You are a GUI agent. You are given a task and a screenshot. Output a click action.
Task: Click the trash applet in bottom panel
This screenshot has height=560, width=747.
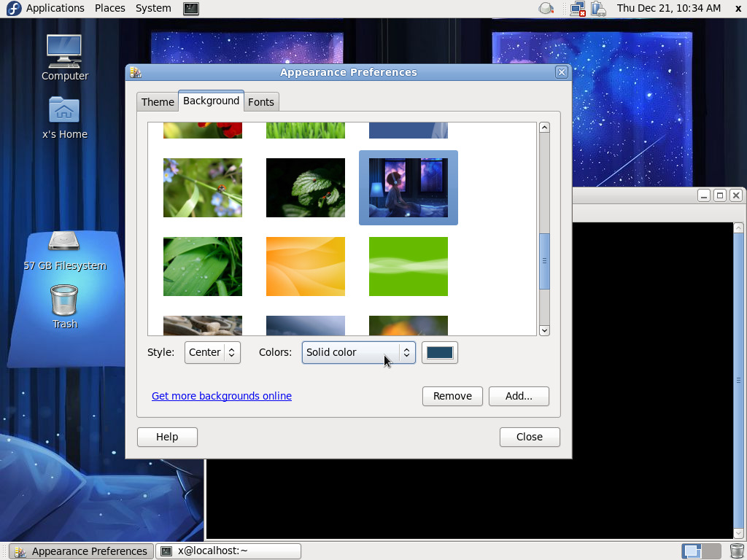pos(737,551)
